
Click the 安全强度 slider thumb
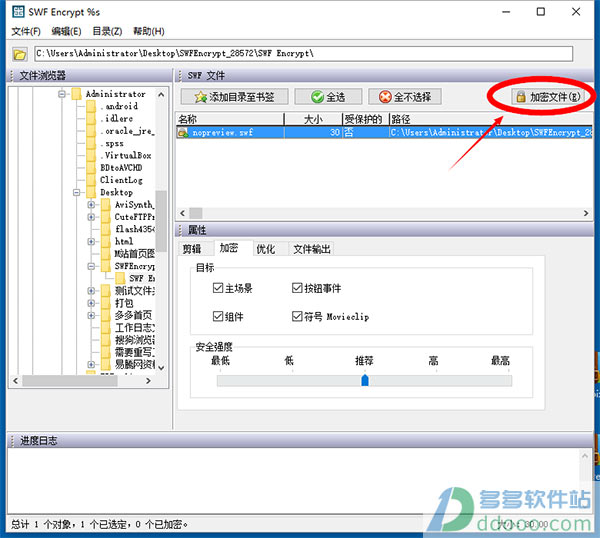click(365, 380)
